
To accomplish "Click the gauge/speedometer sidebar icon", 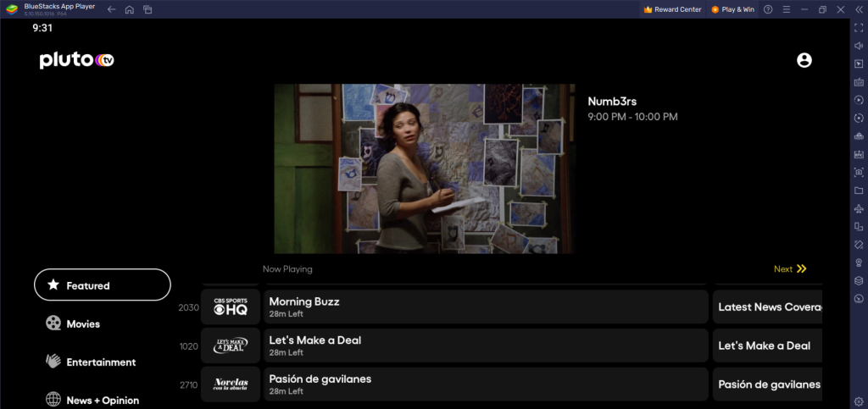I will point(859,298).
